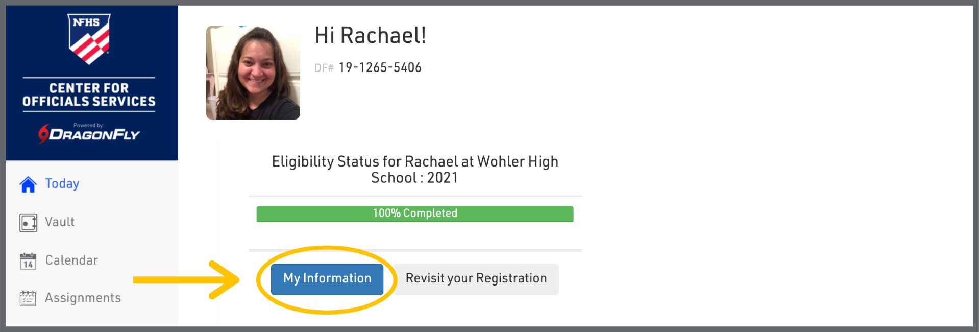The image size is (980, 332).
Task: Click the Center for Officials Services title
Action: (89, 95)
